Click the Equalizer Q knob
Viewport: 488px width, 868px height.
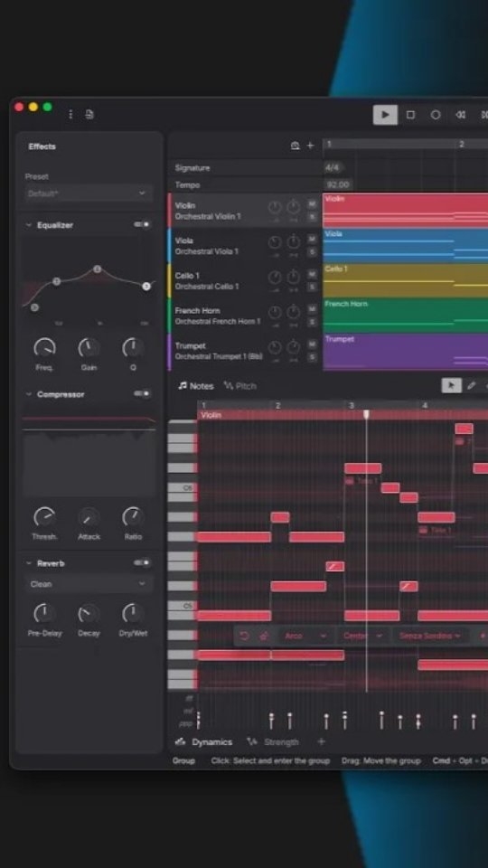(x=133, y=348)
